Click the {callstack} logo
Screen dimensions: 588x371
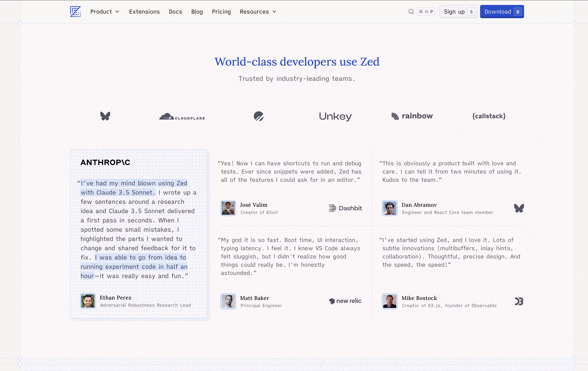(x=489, y=116)
